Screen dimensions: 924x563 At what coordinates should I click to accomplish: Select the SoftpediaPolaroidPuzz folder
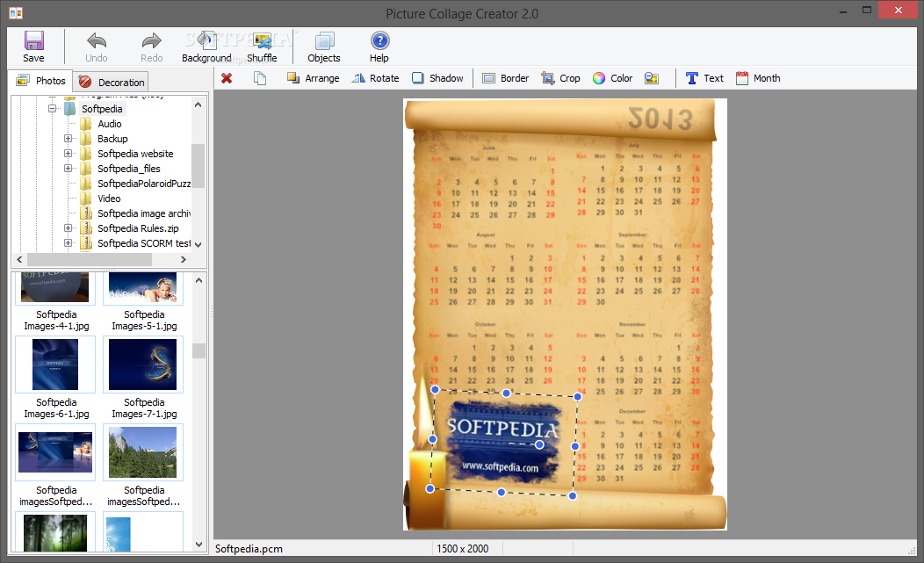point(144,184)
